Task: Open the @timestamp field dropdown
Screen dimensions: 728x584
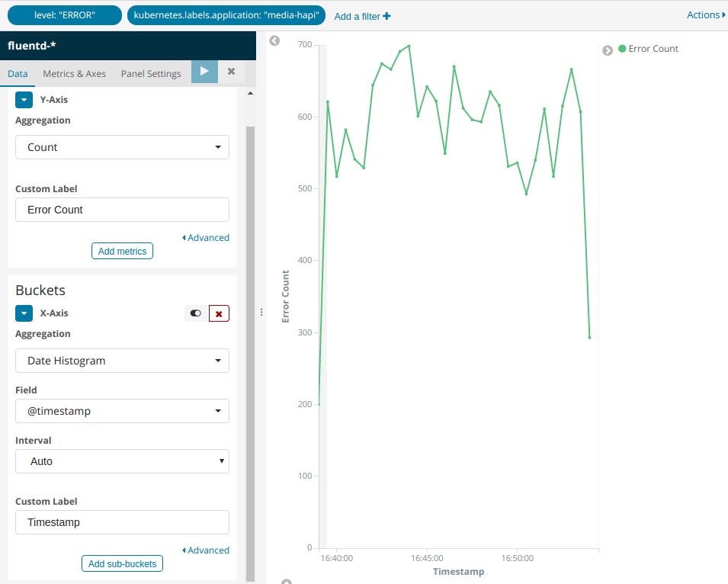Action: tap(122, 411)
